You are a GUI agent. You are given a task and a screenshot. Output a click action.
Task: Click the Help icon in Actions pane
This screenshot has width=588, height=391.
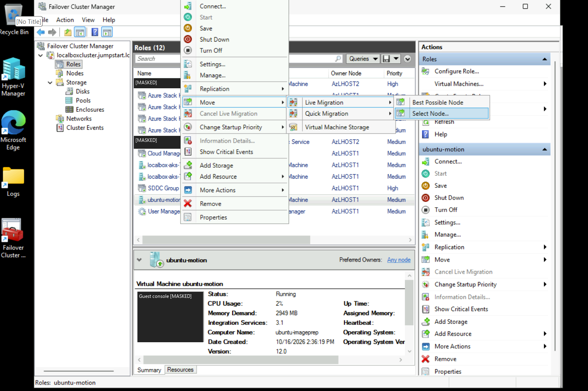click(426, 134)
